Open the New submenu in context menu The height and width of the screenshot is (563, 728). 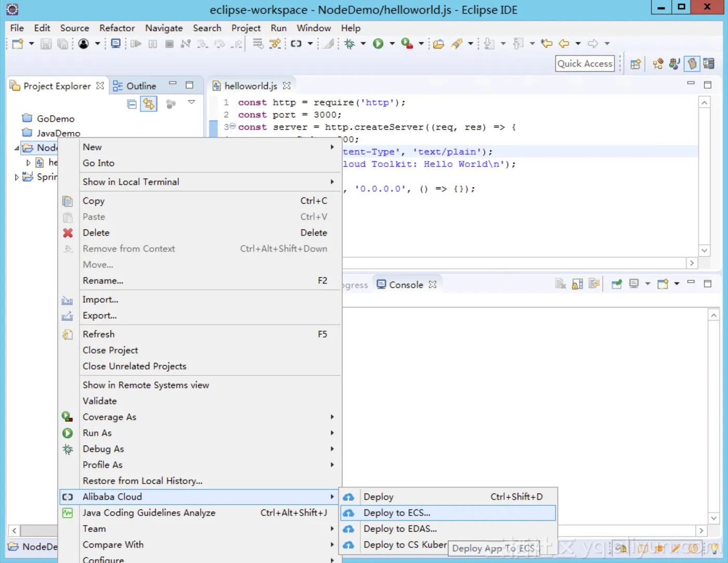click(200, 147)
